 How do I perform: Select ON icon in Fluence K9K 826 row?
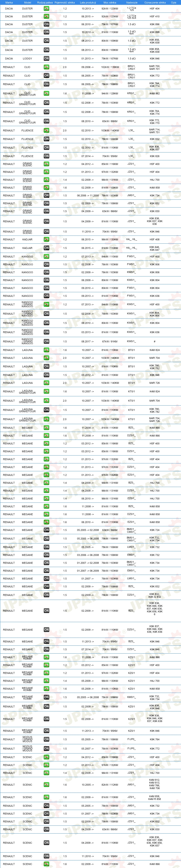[47, 156]
